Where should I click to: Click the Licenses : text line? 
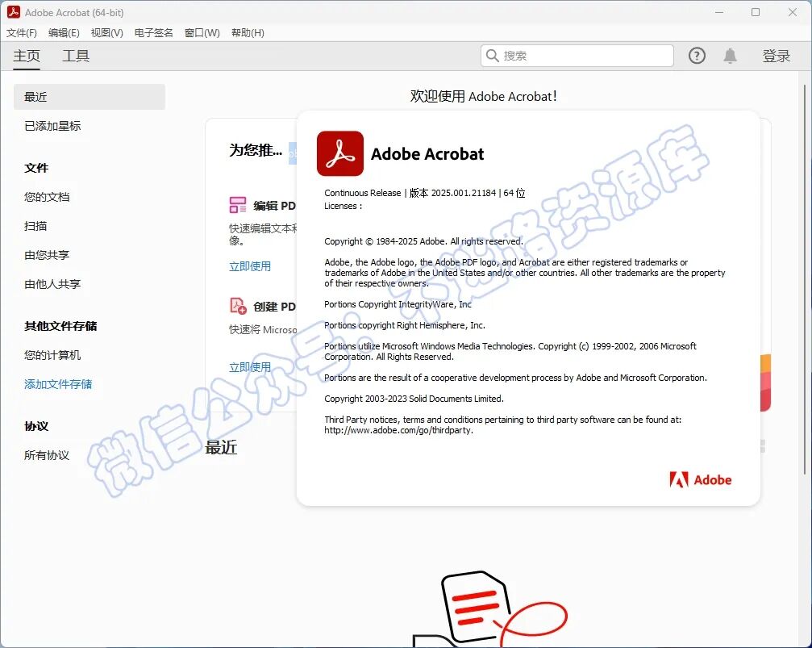(343, 206)
